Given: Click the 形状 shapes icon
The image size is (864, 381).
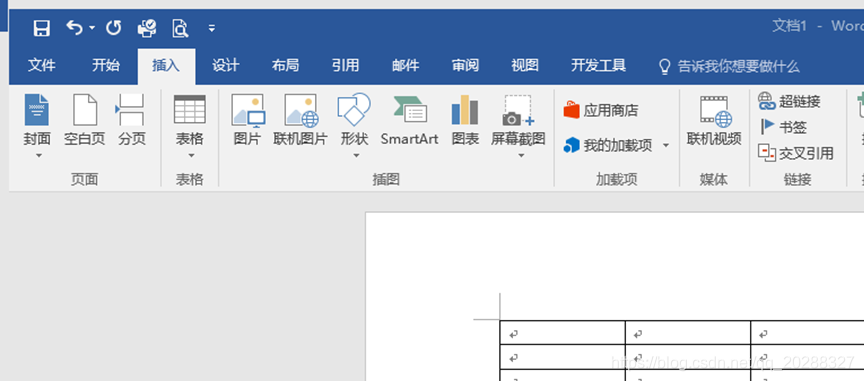Looking at the screenshot, I should (354, 109).
